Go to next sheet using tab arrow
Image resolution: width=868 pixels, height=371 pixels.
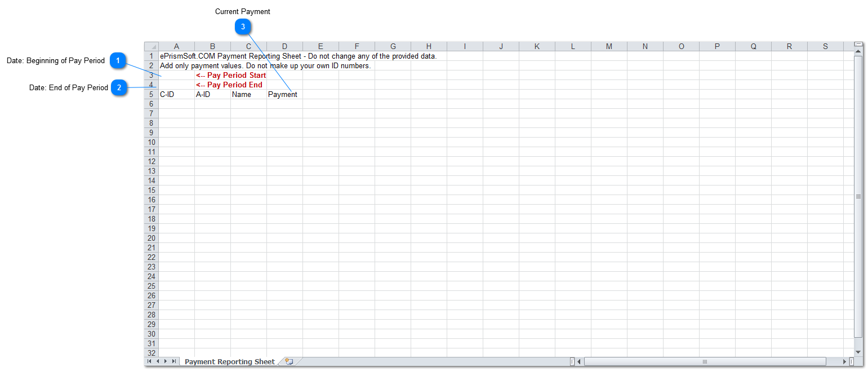(x=165, y=361)
